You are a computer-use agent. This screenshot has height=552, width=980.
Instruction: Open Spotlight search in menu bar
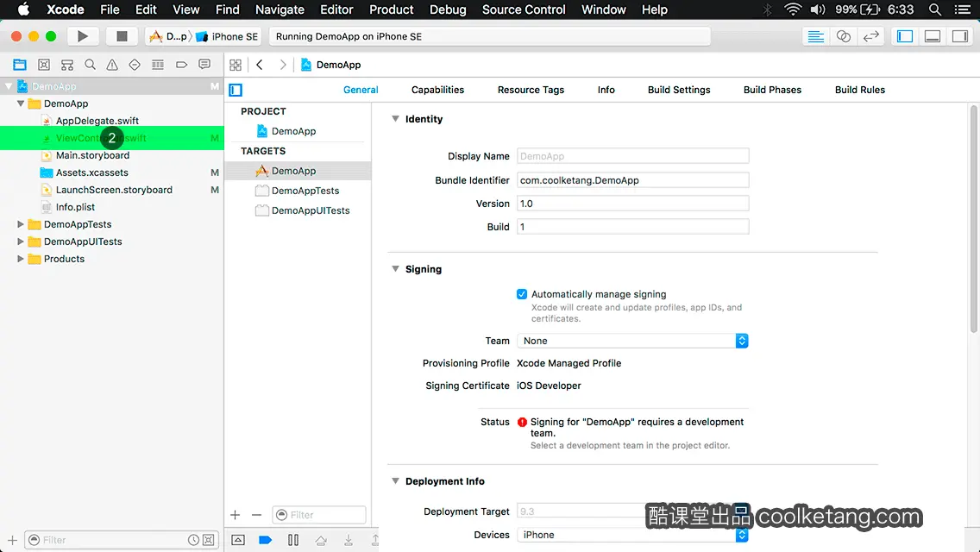(x=935, y=9)
